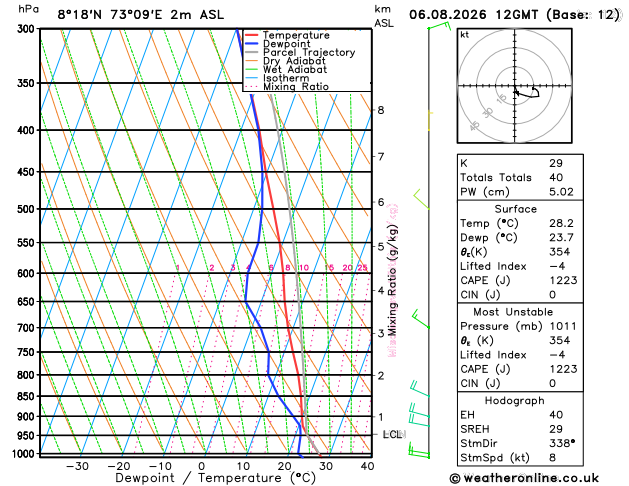The width and height of the screenshot is (629, 486).
Task: Click the 850 pressure level label
Action: tap(28, 396)
